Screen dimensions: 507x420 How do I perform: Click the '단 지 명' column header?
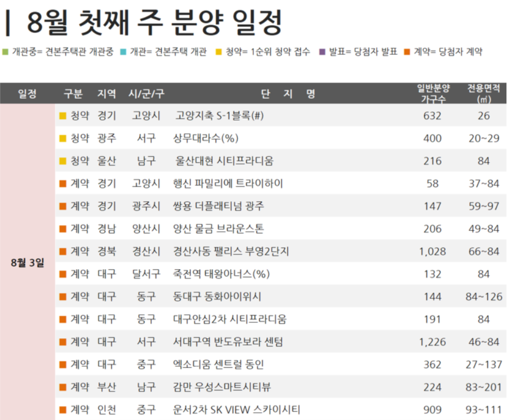pyautogui.click(x=288, y=94)
